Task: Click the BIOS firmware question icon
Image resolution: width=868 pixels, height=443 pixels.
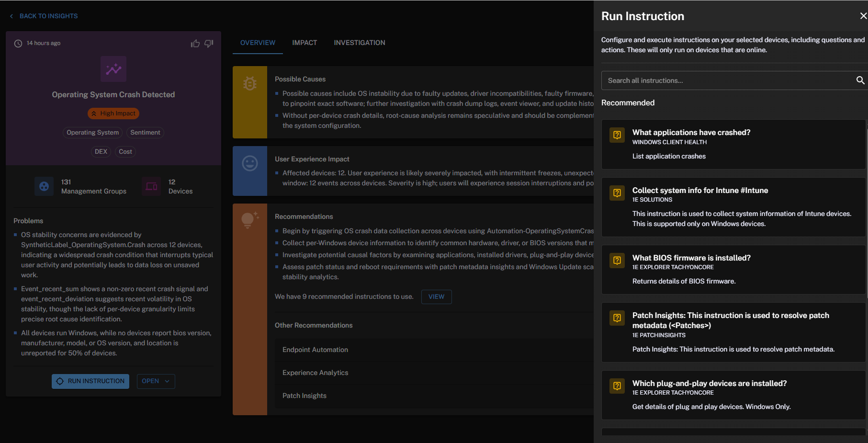Action: [x=617, y=261]
